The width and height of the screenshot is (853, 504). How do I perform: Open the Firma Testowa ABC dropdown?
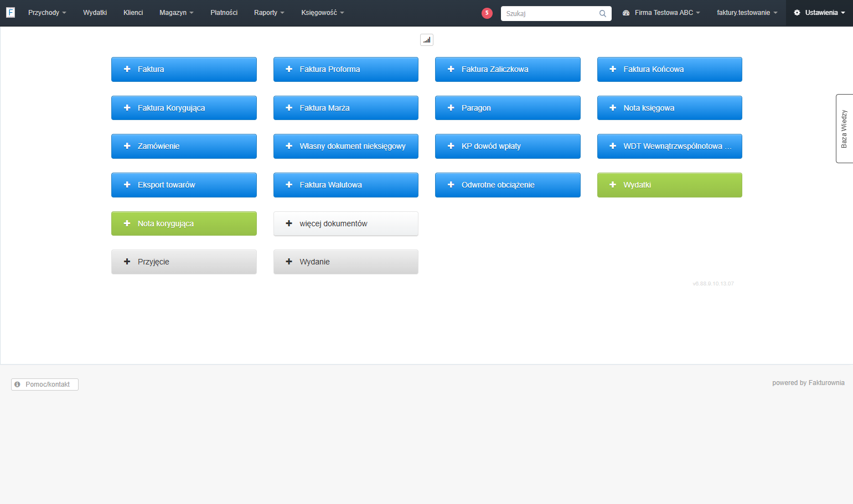661,13
